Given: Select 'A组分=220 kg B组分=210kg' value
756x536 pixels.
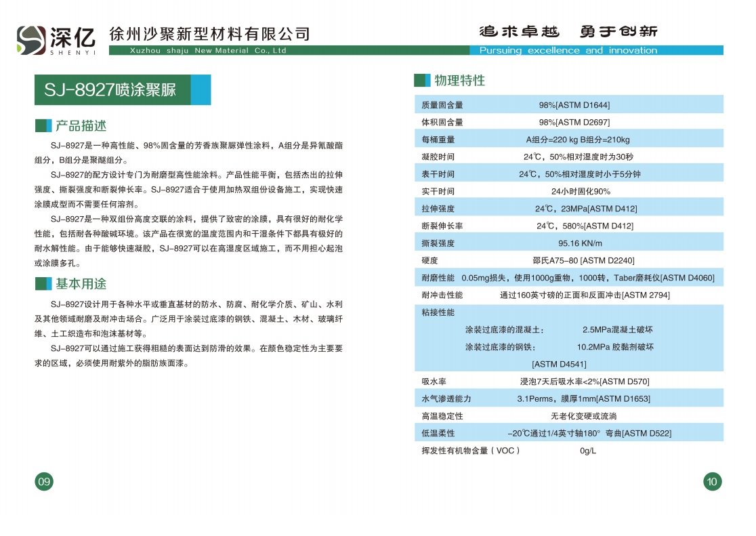Looking at the screenshot, I should click(578, 140).
